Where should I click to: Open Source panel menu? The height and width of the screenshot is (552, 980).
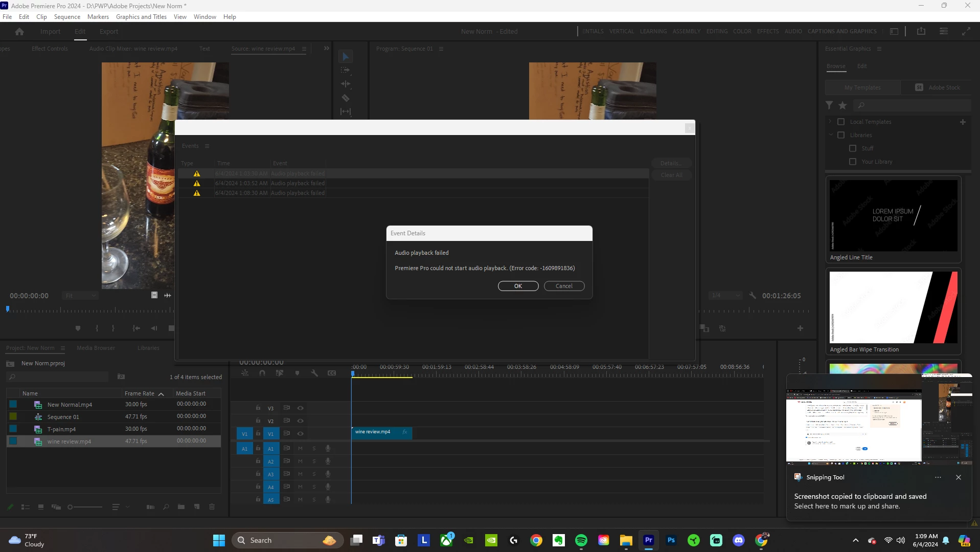(x=304, y=49)
